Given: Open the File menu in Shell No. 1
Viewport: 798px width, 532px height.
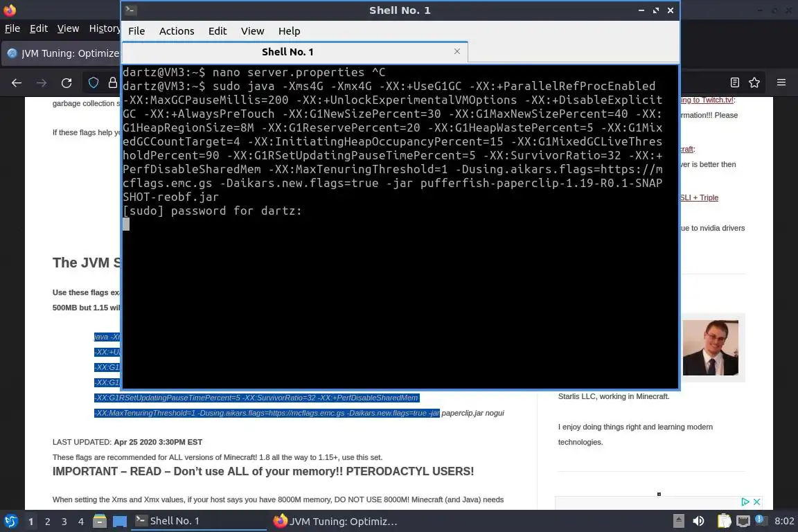Looking at the screenshot, I should click(x=136, y=31).
